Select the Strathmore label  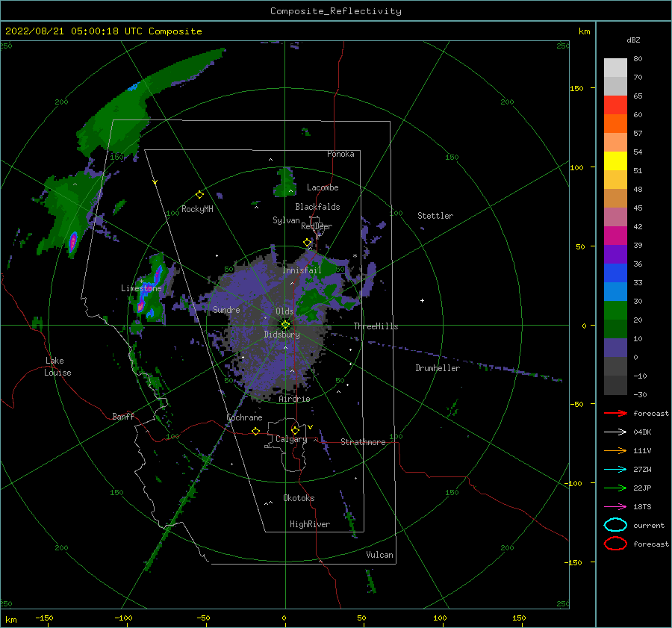click(x=363, y=442)
